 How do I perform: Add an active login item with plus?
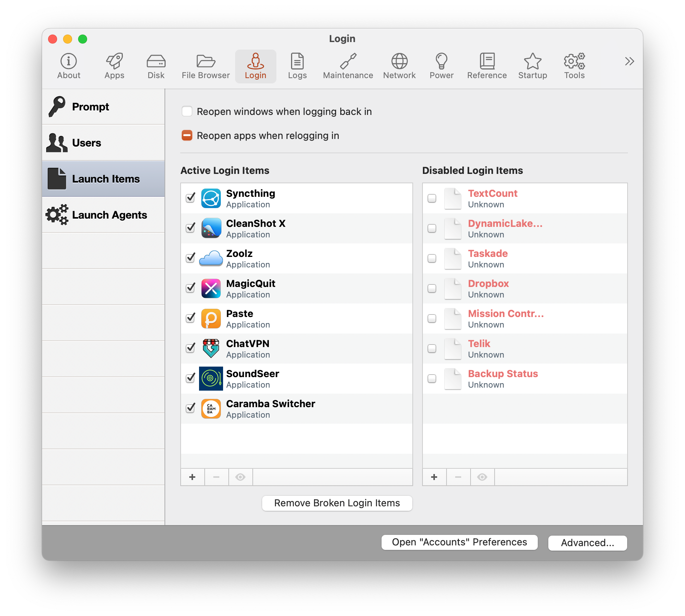(x=193, y=477)
